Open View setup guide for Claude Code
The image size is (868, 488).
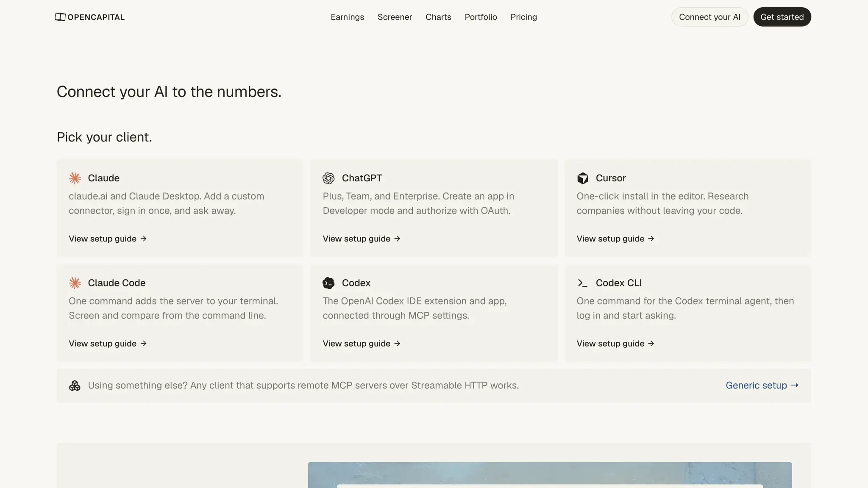[108, 344]
